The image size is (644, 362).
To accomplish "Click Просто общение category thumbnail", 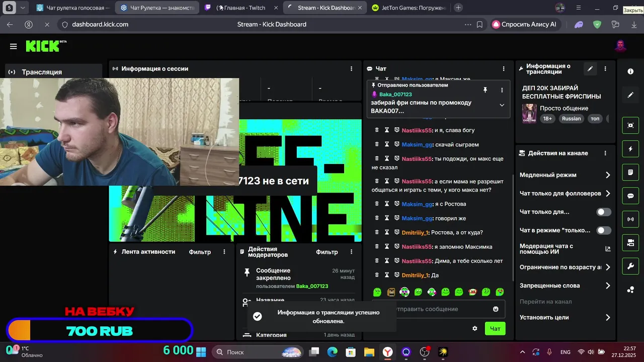I will (x=529, y=114).
